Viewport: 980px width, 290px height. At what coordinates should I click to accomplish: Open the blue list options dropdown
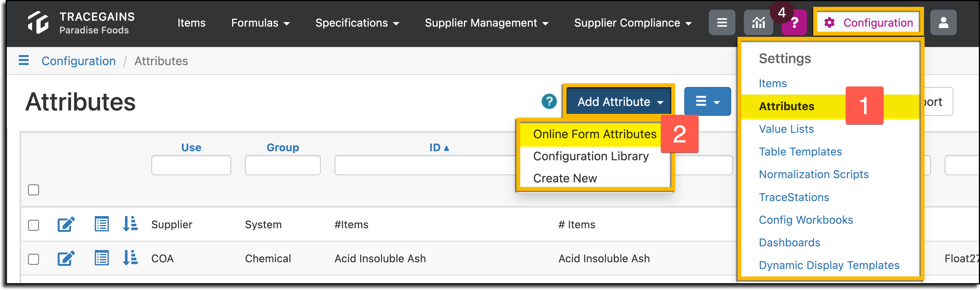pos(707,101)
